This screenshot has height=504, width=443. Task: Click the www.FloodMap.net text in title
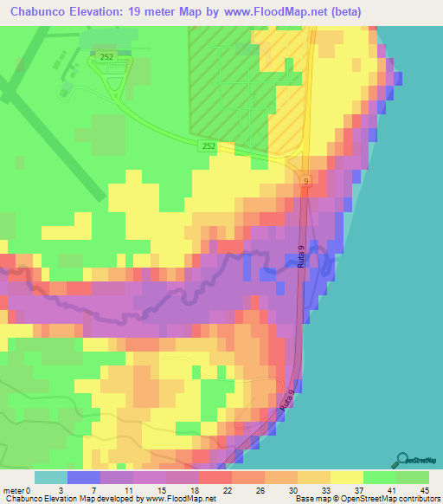[x=276, y=11]
